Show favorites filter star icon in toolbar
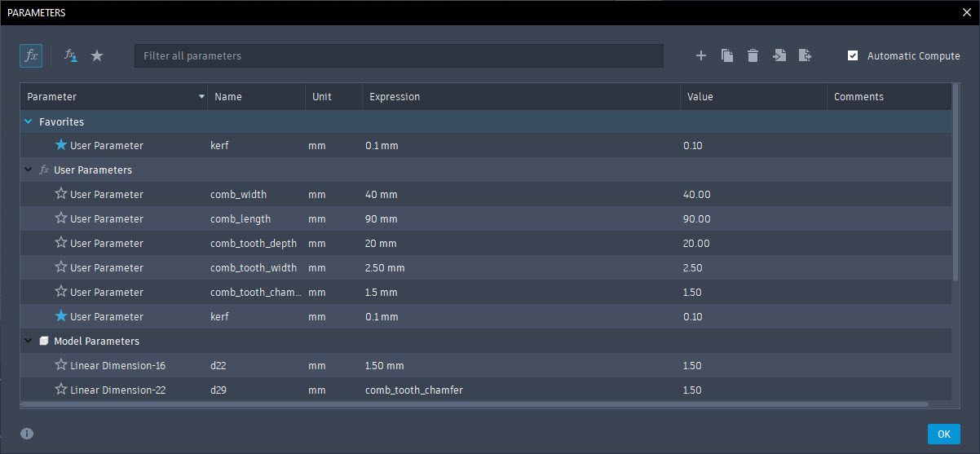Viewport: 980px width, 454px height. point(97,55)
